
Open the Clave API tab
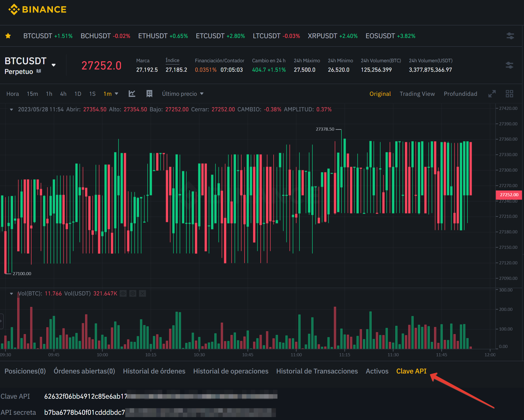(x=411, y=371)
